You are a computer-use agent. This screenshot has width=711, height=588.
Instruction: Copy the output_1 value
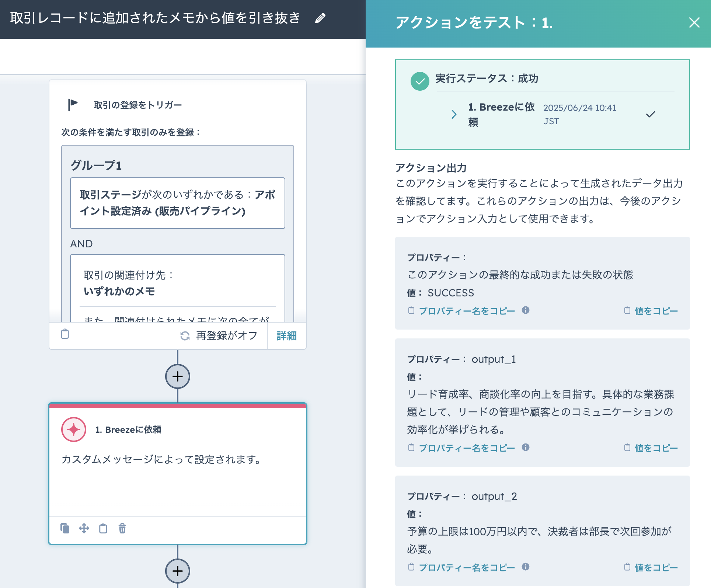coord(656,448)
